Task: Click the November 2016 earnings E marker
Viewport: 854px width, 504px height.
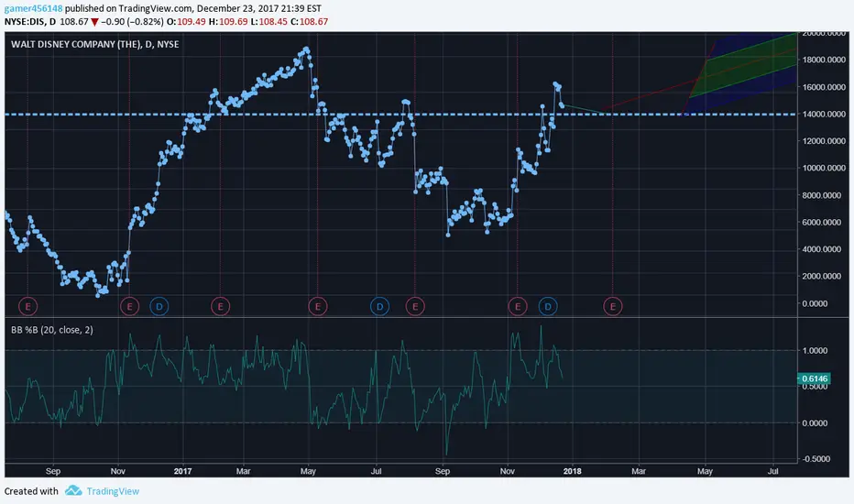Action: coord(129,307)
